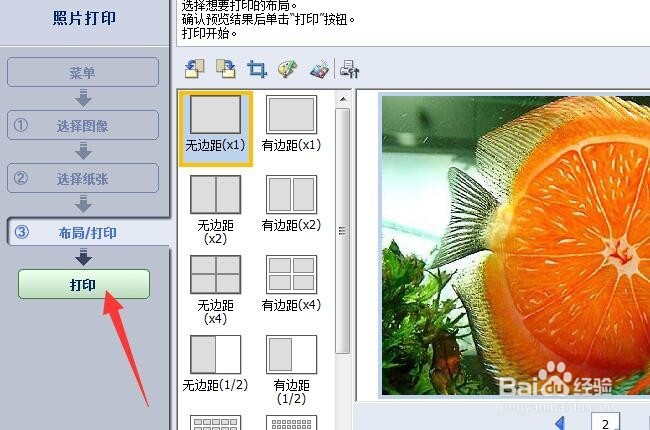Click the orange fish preview image
The image size is (650, 430).
point(516,245)
